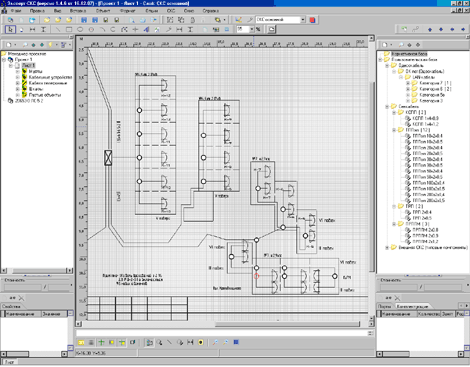Click the new document icon in right panel toolbar
This screenshot has width=470, height=367.
pyautogui.click(x=385, y=45)
